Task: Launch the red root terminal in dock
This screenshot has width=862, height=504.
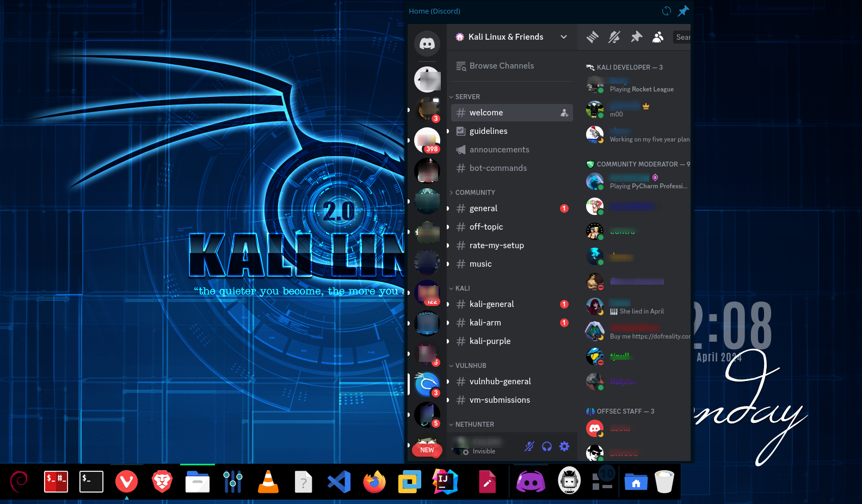Action: click(56, 482)
